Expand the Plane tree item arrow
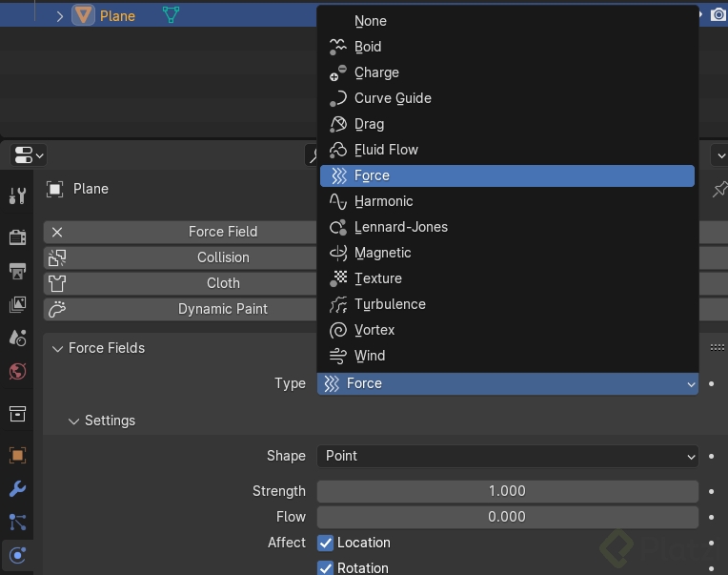Image resolution: width=728 pixels, height=575 pixels. (x=59, y=16)
